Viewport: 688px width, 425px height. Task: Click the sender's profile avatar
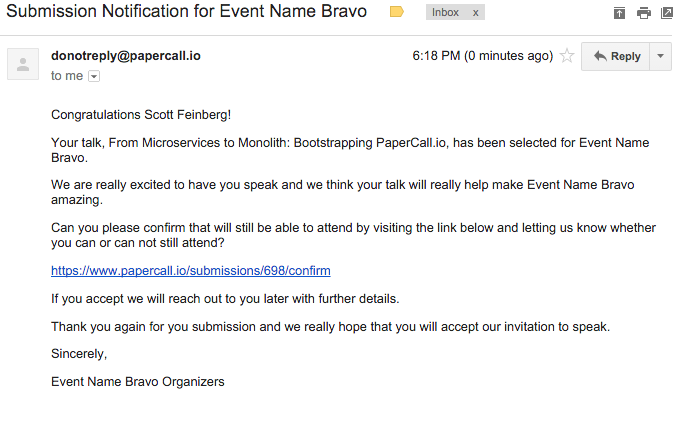[23, 63]
